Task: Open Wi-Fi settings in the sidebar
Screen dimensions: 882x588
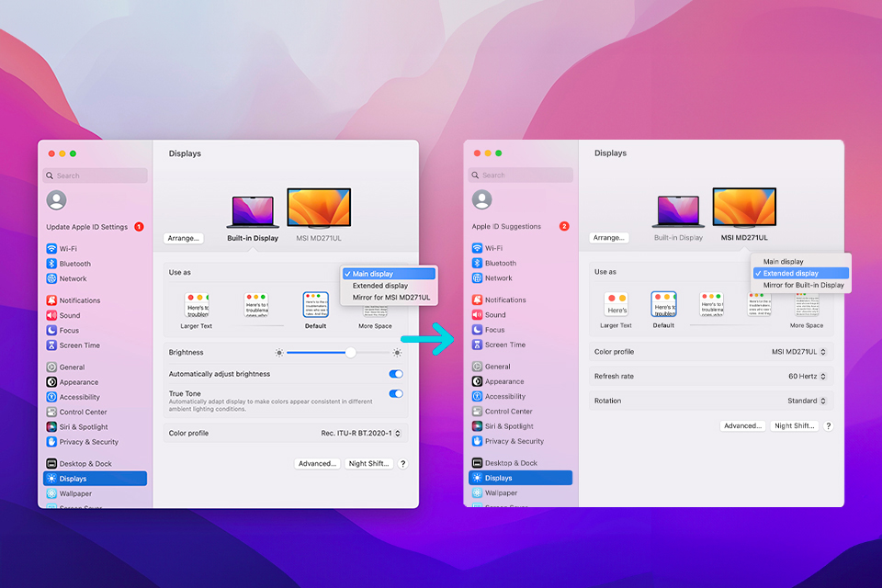Action: (70, 248)
